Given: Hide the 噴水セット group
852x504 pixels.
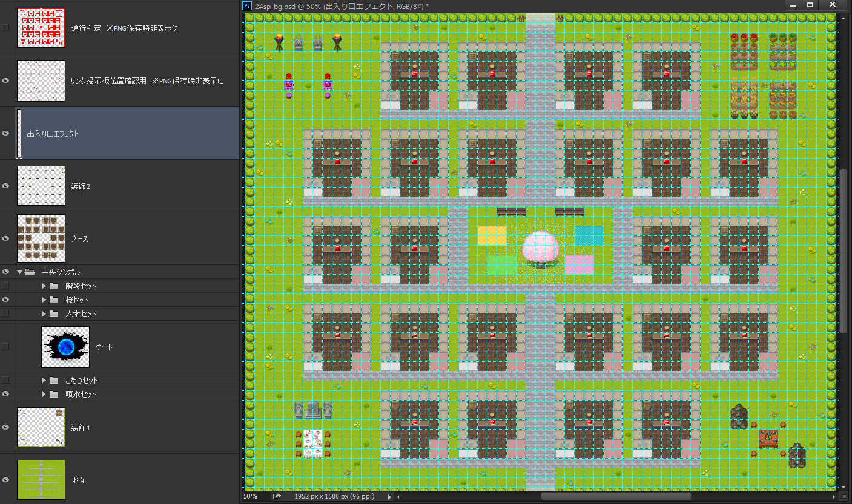Looking at the screenshot, I should (5, 394).
